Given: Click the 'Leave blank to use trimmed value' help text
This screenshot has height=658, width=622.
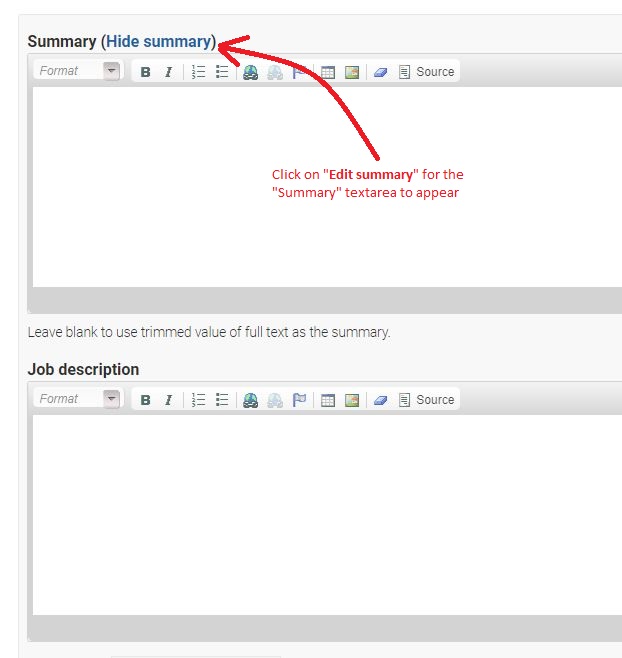Looking at the screenshot, I should click(x=209, y=332).
